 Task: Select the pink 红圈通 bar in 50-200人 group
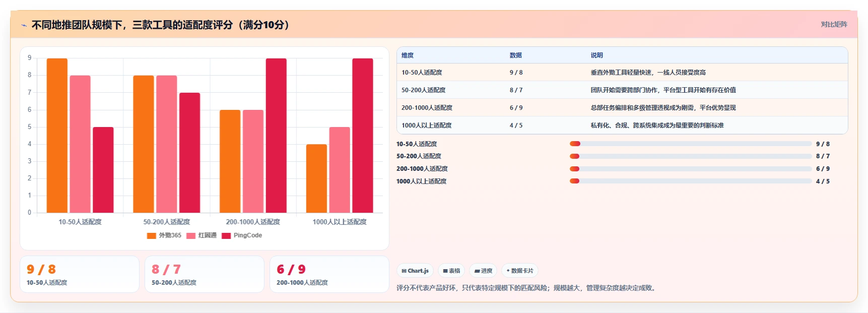click(x=167, y=144)
